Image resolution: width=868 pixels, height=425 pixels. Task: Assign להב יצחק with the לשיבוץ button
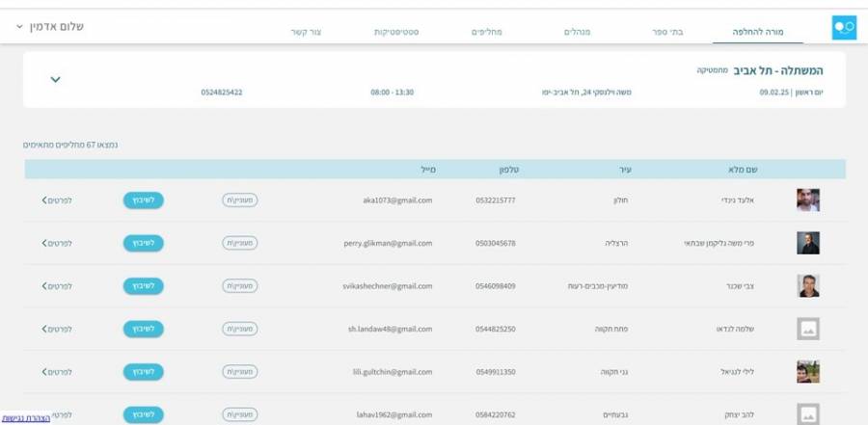[x=144, y=414]
